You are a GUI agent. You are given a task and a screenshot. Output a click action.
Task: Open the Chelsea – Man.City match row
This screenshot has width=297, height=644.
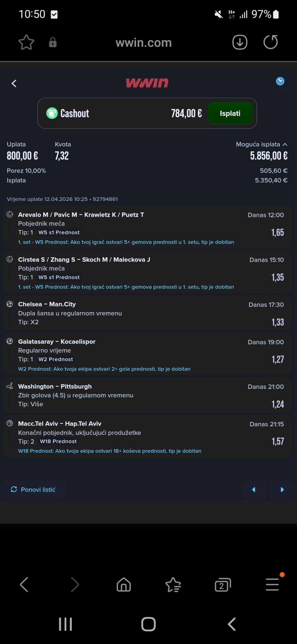pos(147,313)
